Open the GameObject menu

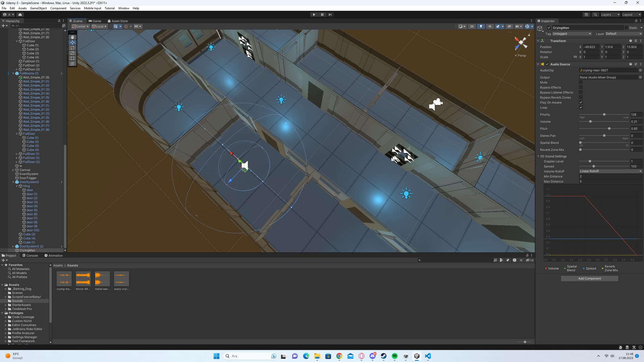click(38, 8)
